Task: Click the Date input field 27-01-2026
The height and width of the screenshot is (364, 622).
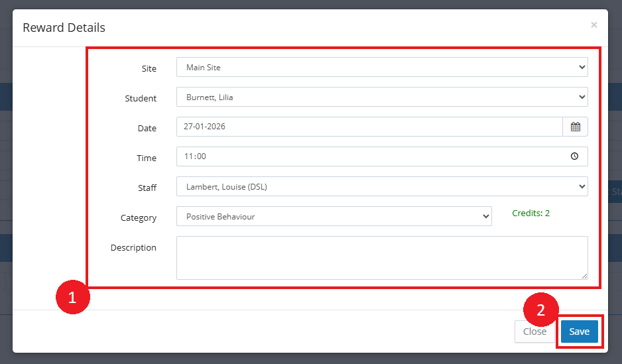Action: point(369,127)
